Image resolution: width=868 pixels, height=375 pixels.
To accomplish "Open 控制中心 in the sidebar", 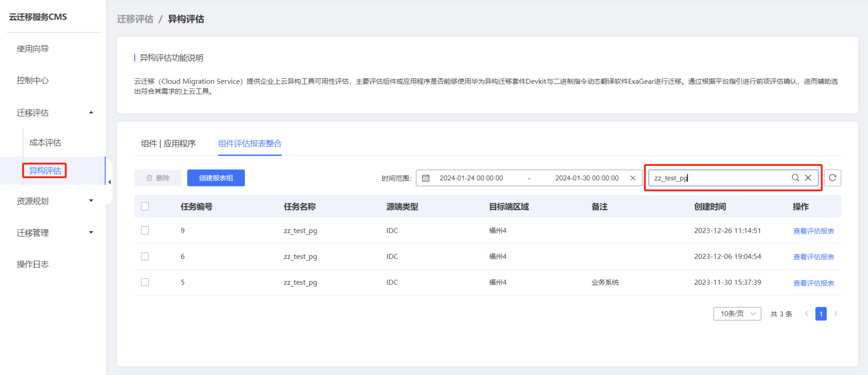I will point(33,80).
